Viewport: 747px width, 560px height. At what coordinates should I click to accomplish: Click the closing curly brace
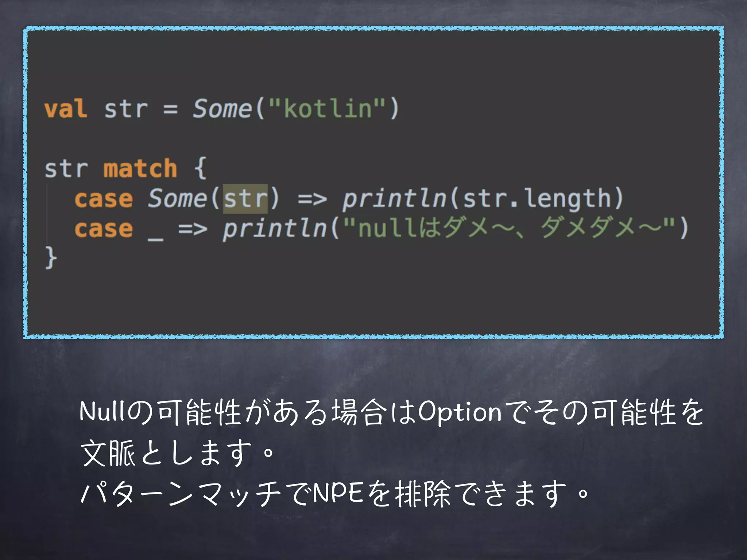[x=51, y=257]
